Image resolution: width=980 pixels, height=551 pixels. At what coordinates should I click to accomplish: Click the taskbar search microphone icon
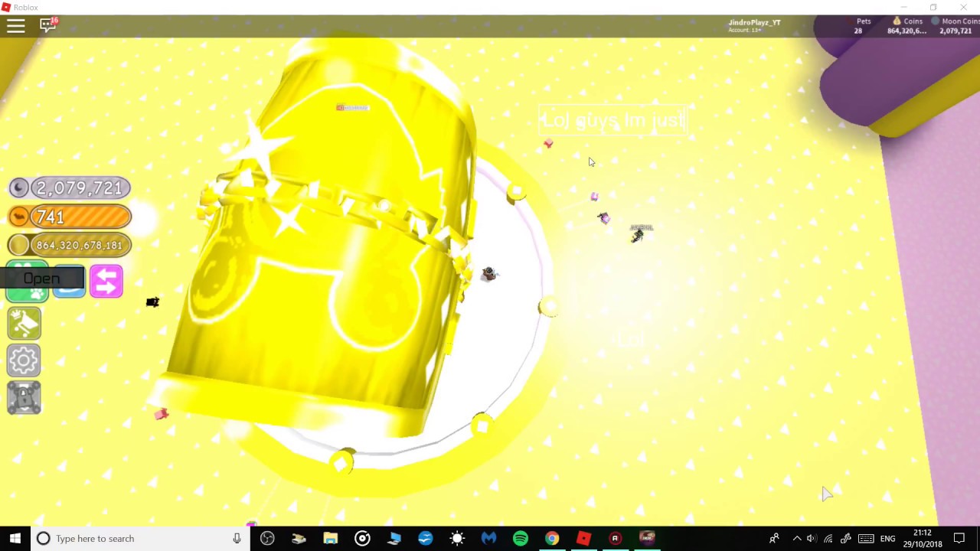point(237,538)
